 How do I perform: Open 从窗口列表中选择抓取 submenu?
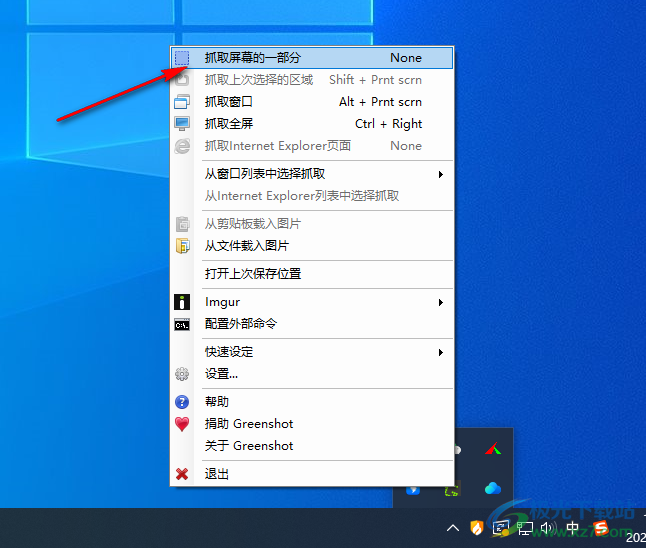[x=312, y=174]
